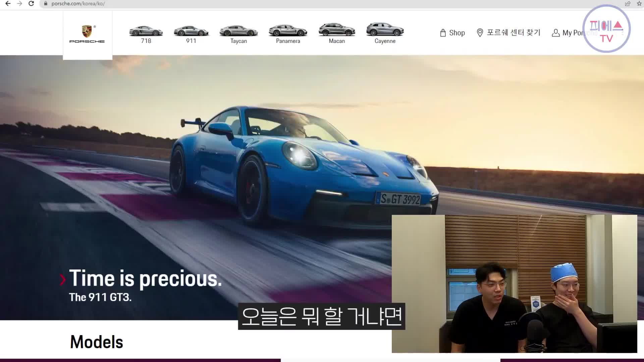Open the Macan model menu
The width and height of the screenshot is (644, 362).
(x=337, y=34)
